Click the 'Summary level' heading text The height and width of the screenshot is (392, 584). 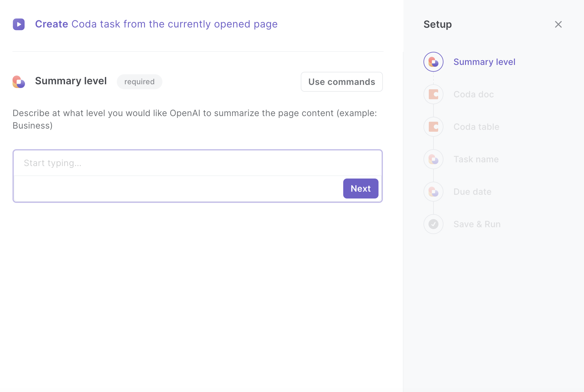pyautogui.click(x=71, y=81)
